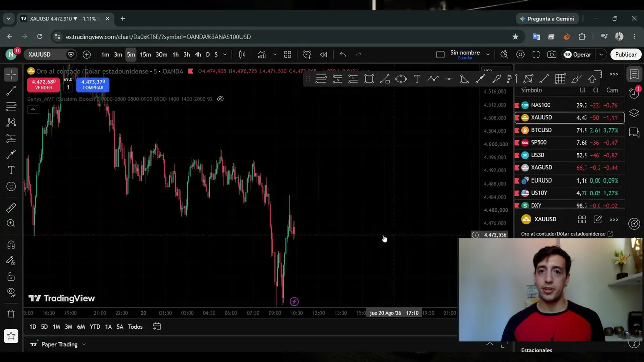This screenshot has width=644, height=362.
Task: Take a chart snapshot with camera icon
Action: coord(552,54)
